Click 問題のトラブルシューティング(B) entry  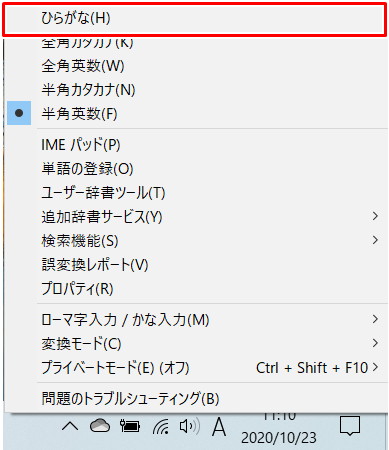[x=196, y=398]
